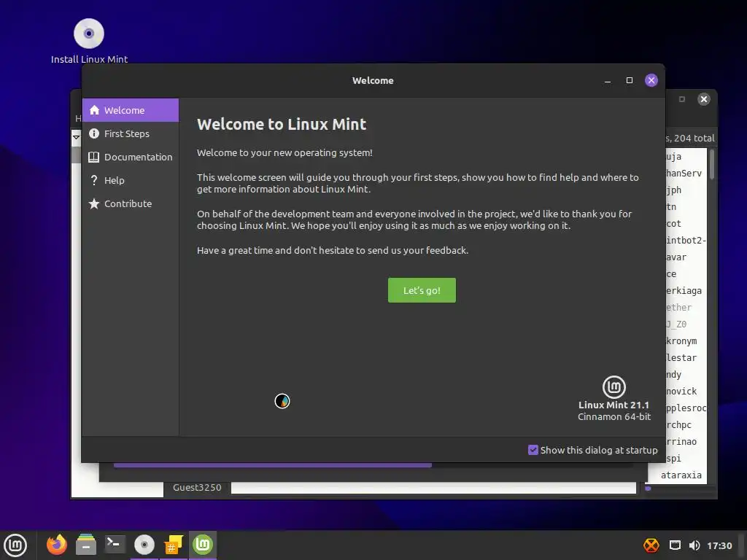
Task: Select Welcome in the sidebar
Action: (131, 110)
